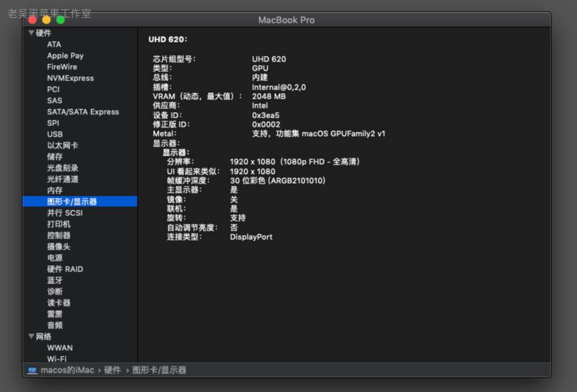Click macos的iMac in the path bar

click(67, 370)
